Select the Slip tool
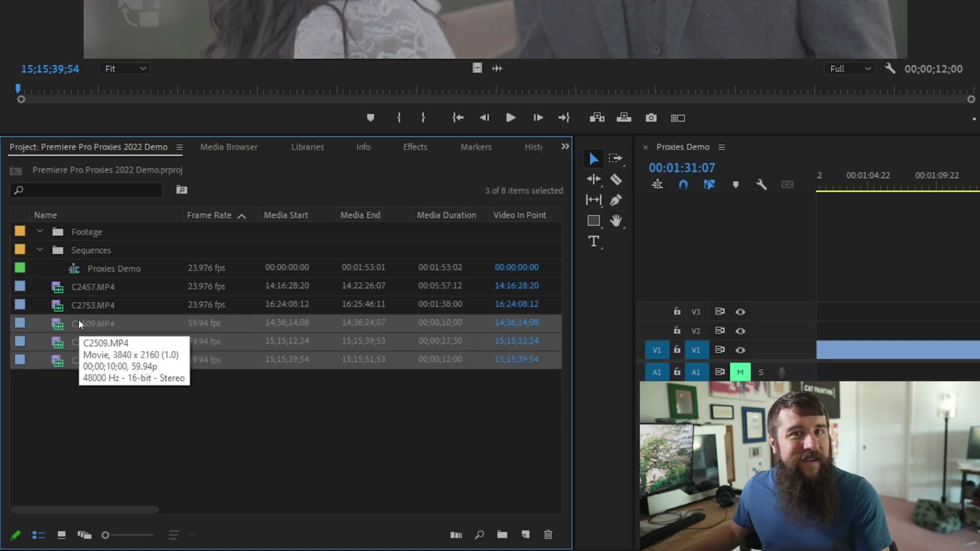Screen dimensions: 980x551 tap(594, 200)
